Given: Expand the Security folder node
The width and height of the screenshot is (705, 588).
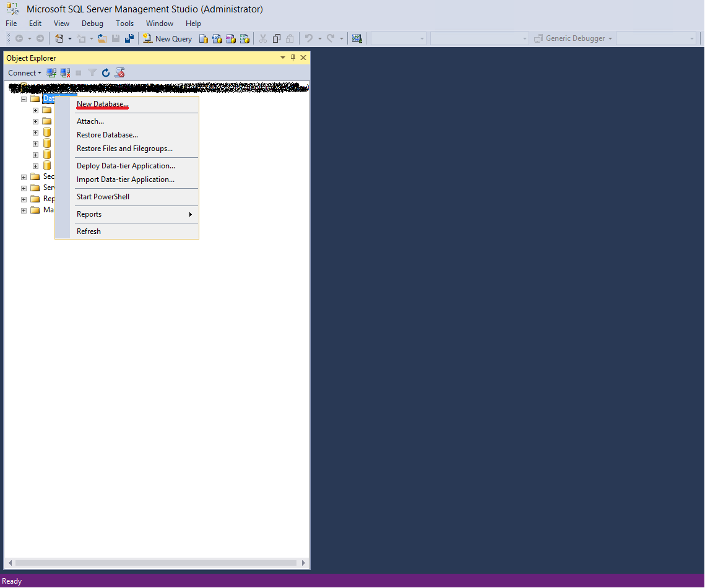Looking at the screenshot, I should (x=24, y=176).
